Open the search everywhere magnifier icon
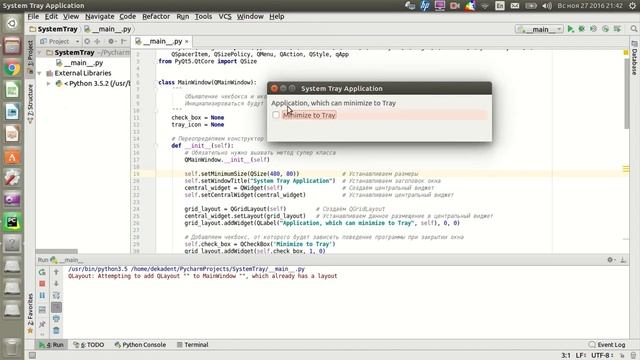Viewport: 640px width, 360px height. coord(633,29)
